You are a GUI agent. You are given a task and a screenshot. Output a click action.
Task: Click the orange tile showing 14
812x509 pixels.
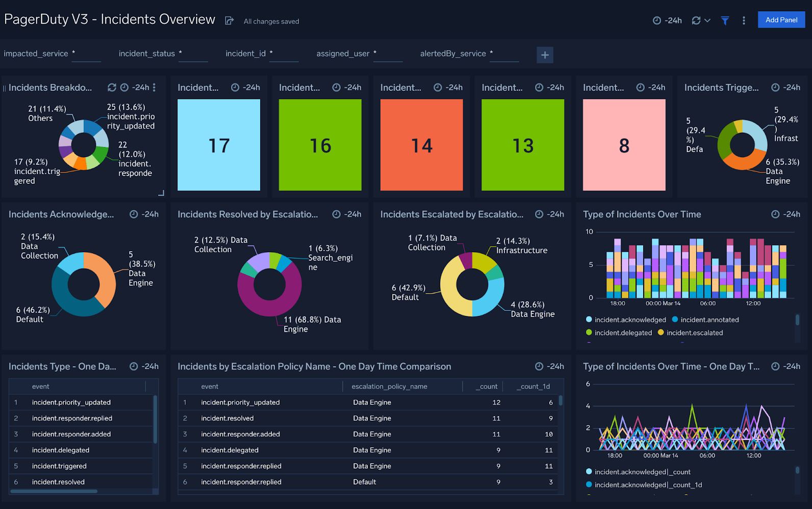point(421,145)
